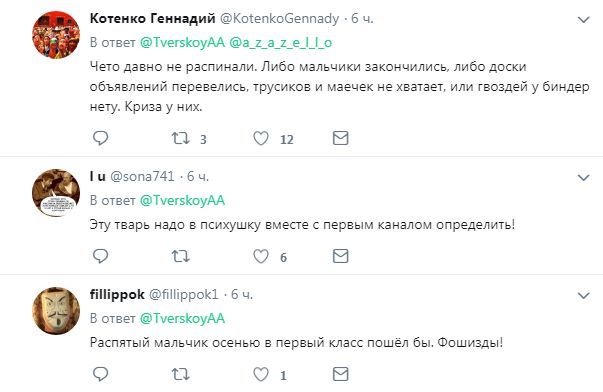The height and width of the screenshot is (392, 603).
Task: Open Котенко Геннадий's profile avatar
Action: pyautogui.click(x=56, y=35)
